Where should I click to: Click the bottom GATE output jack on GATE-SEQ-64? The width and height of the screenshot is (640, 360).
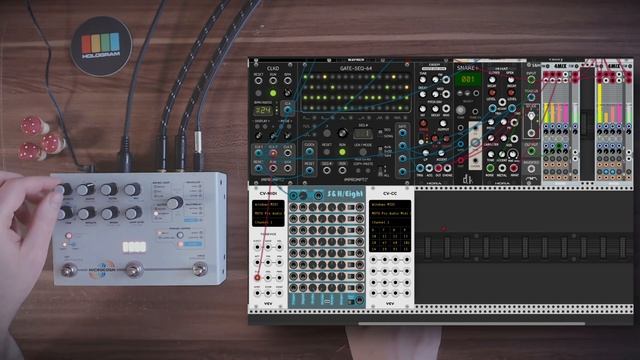[402, 171]
